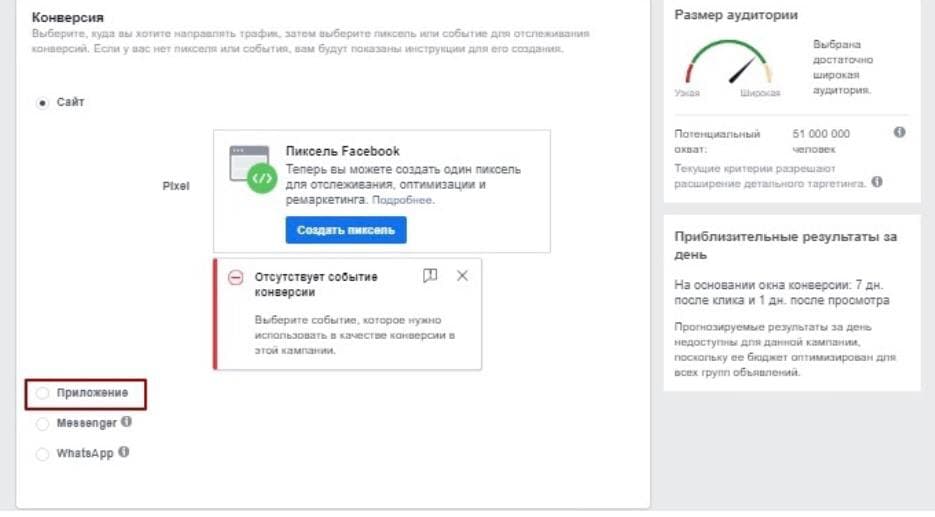Click the Facebook pixel code icon
The width and height of the screenshot is (935, 517).
click(253, 169)
